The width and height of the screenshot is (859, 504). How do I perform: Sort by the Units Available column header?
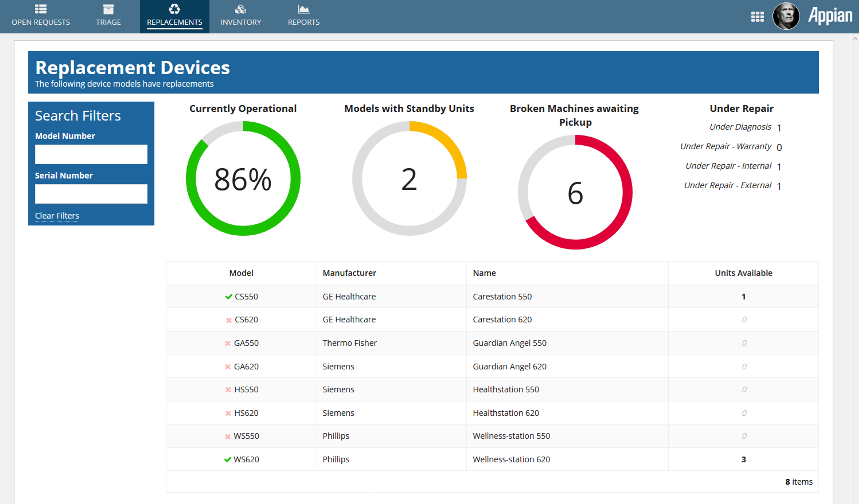click(743, 273)
